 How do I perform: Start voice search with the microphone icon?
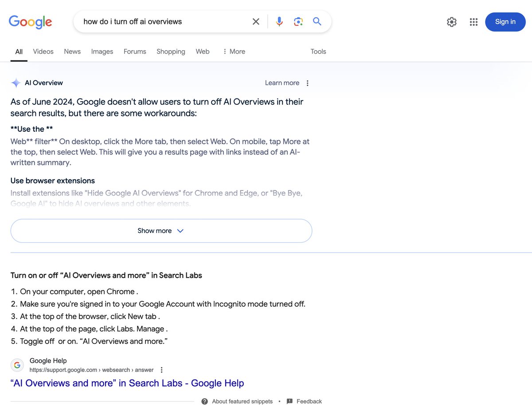coord(279,21)
